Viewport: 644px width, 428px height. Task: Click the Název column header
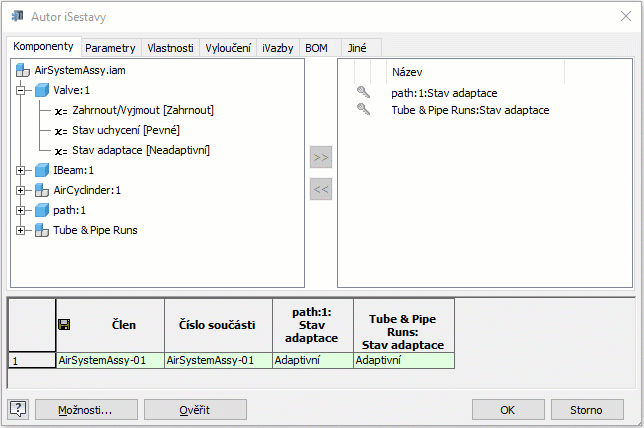coord(475,72)
